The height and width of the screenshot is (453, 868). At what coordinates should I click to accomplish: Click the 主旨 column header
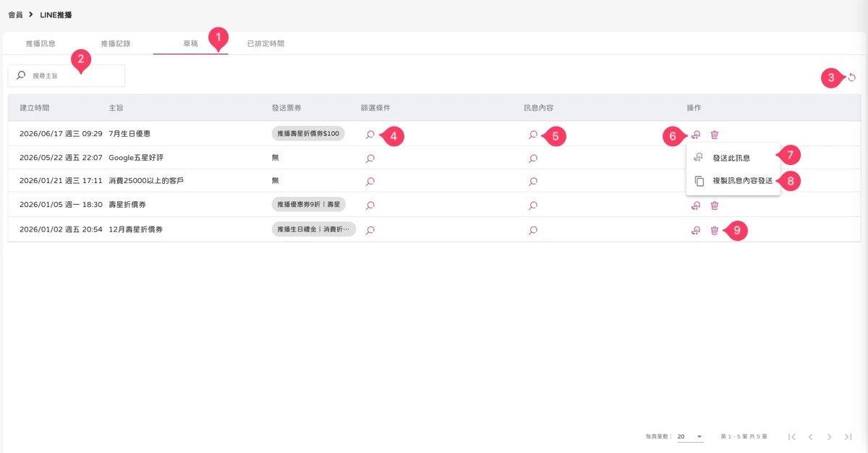pyautogui.click(x=116, y=108)
